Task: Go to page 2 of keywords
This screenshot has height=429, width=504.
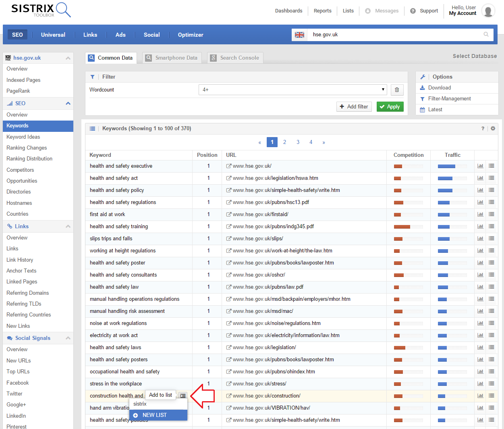Action: pyautogui.click(x=285, y=142)
